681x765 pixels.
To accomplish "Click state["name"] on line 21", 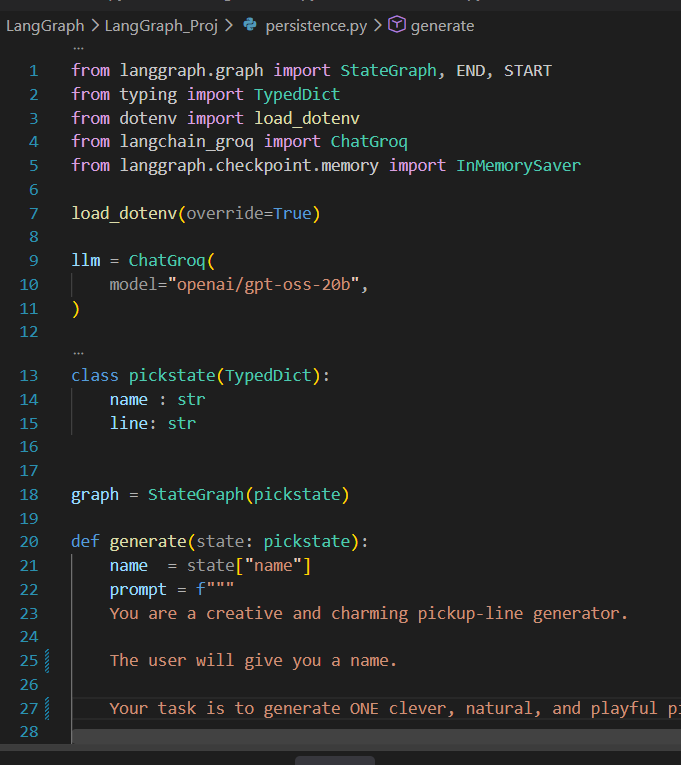I will (249, 566).
